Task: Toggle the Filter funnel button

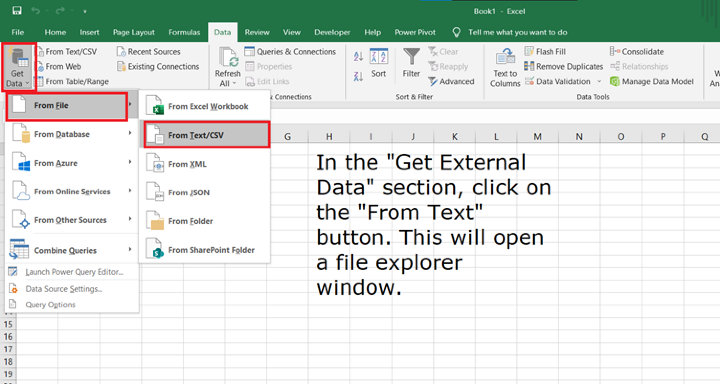Action: [x=411, y=63]
